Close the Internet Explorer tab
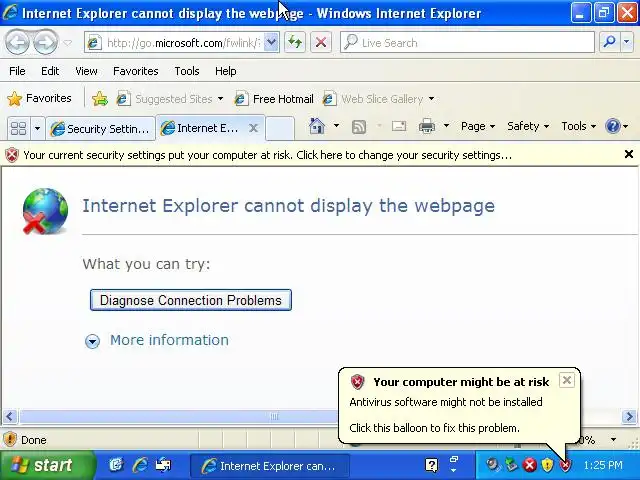 click(253, 128)
